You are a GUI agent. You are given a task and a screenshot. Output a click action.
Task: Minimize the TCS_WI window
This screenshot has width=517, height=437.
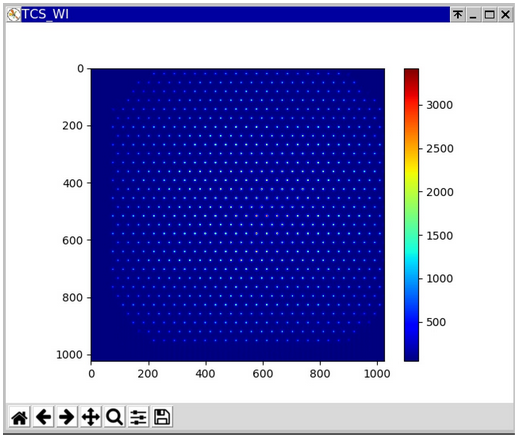473,15
